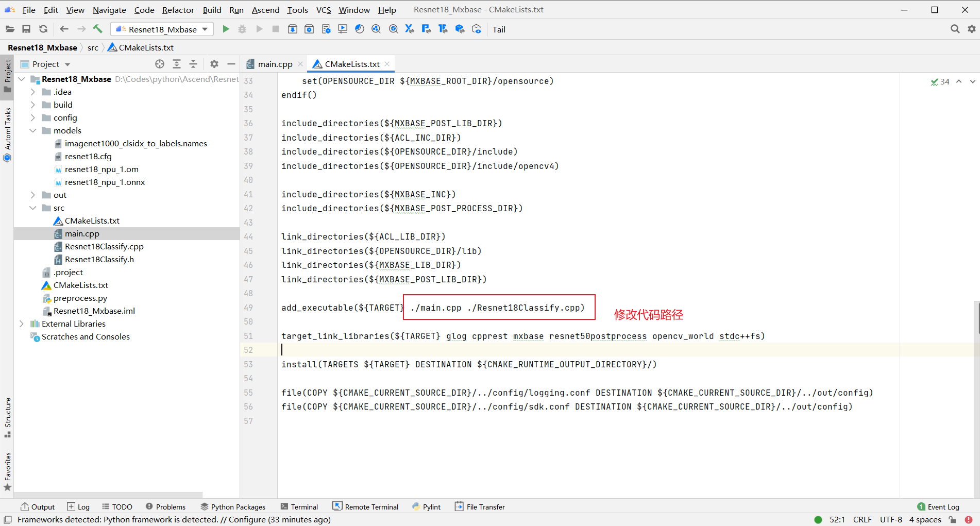Switch to the main.cpp editor tab
The height and width of the screenshot is (526, 980).
tap(275, 64)
